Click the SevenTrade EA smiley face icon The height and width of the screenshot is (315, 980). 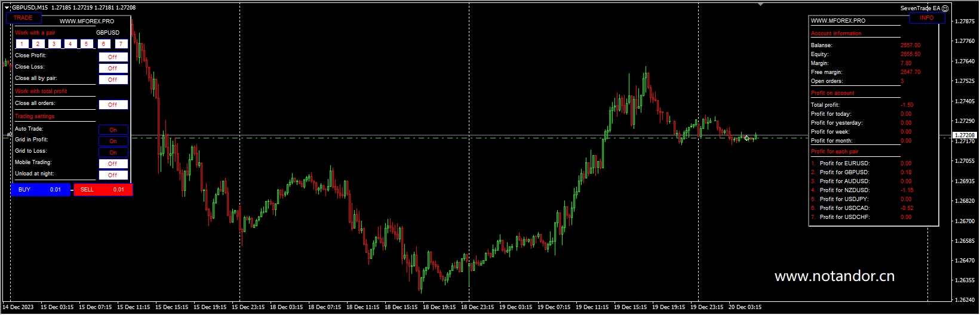(945, 8)
